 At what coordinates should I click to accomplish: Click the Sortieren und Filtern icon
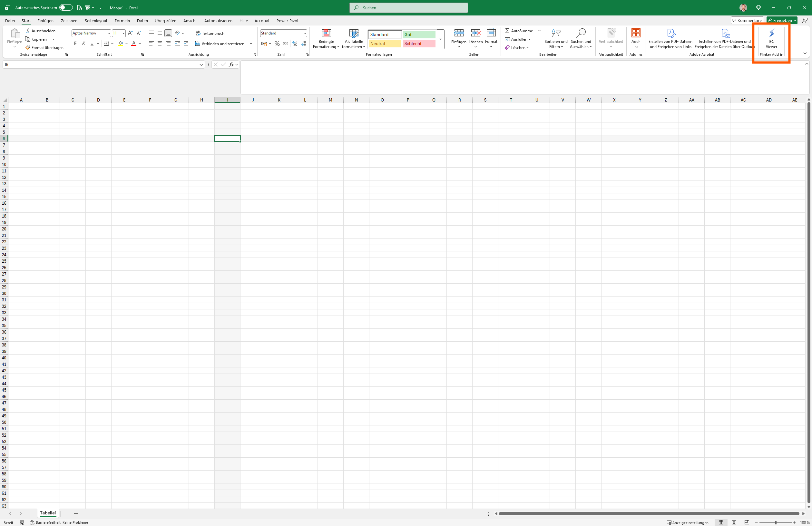point(556,33)
